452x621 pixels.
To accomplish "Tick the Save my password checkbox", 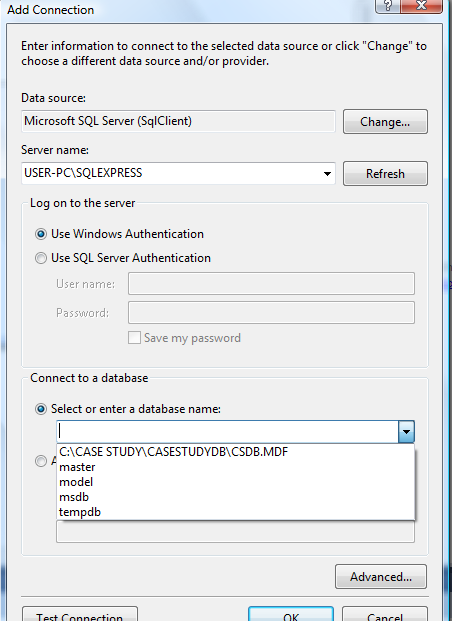I will pos(134,338).
